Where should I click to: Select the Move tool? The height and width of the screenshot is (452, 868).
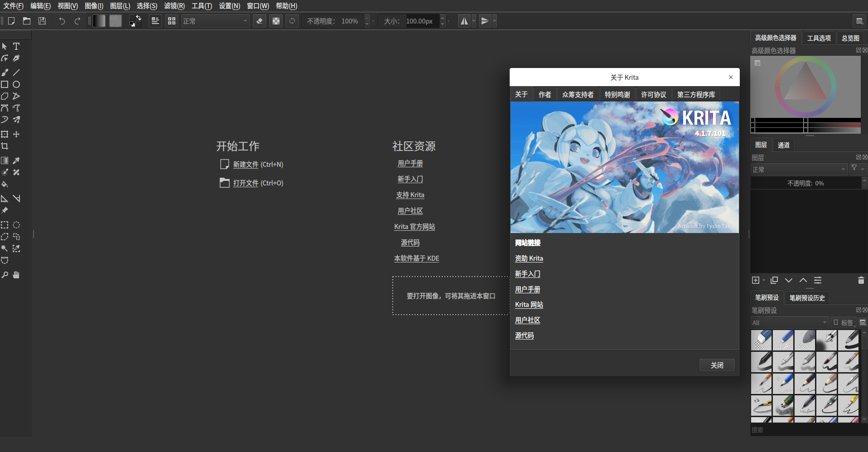point(16,134)
